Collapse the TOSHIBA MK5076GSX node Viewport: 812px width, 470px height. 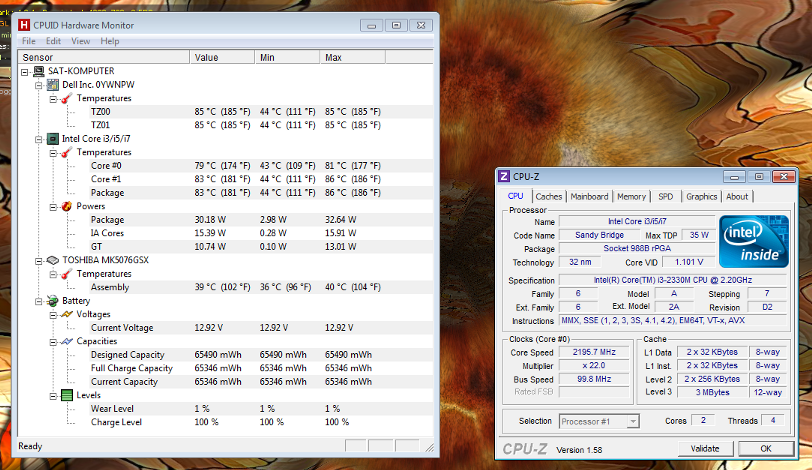coord(38,261)
